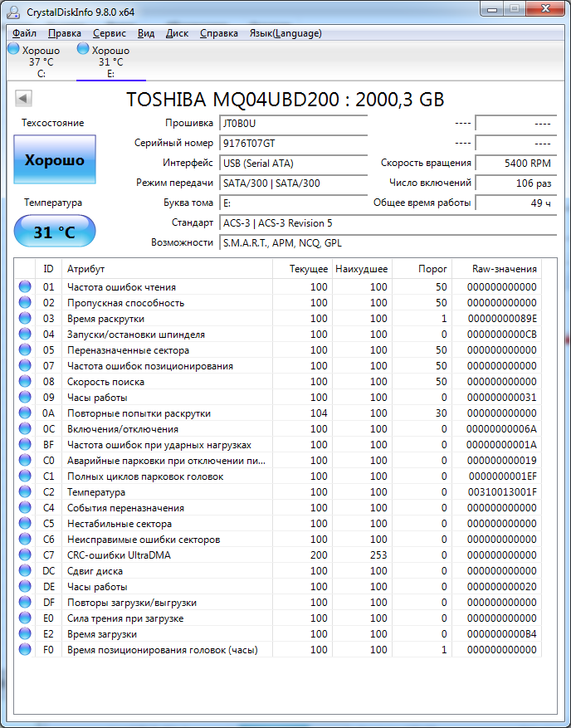Click raw value 0000000001EF
Viewport: 571px width, 728px height.
[x=503, y=476]
